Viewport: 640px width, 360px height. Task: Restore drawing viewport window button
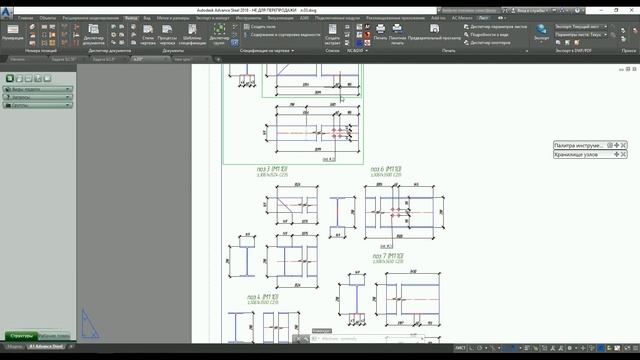628,69
